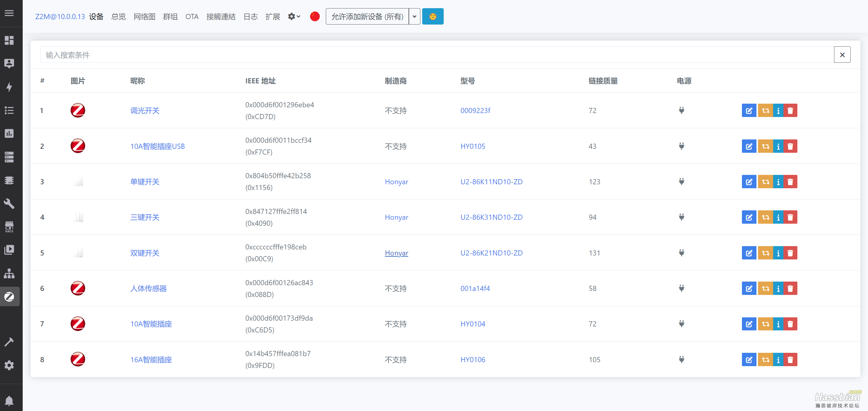Focus the 输入搜索条件 search field

[x=437, y=55]
